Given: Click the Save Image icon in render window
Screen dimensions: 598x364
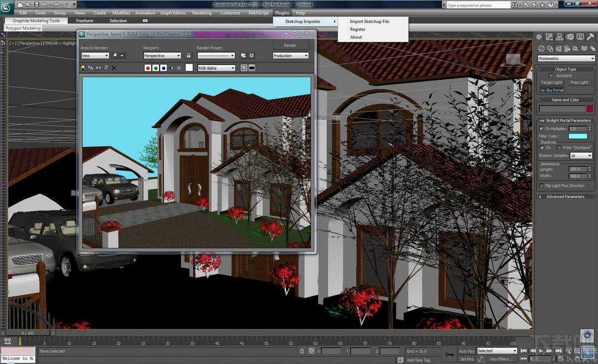Looking at the screenshot, I should (x=83, y=67).
